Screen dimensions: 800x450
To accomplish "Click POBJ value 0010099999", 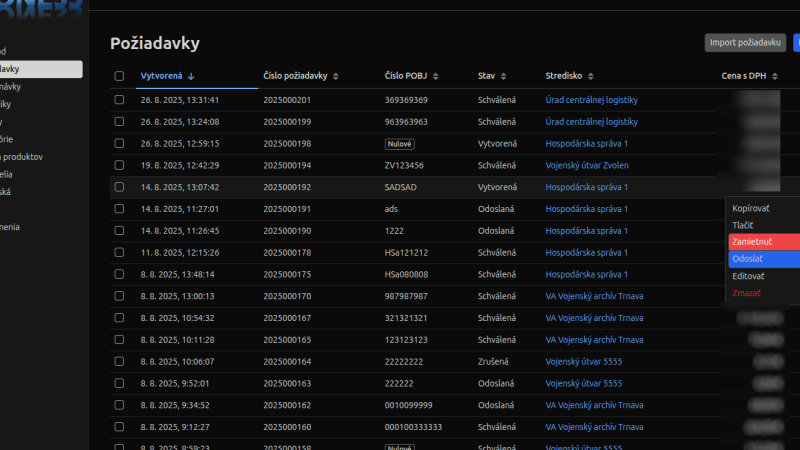I will pyautogui.click(x=408, y=405).
